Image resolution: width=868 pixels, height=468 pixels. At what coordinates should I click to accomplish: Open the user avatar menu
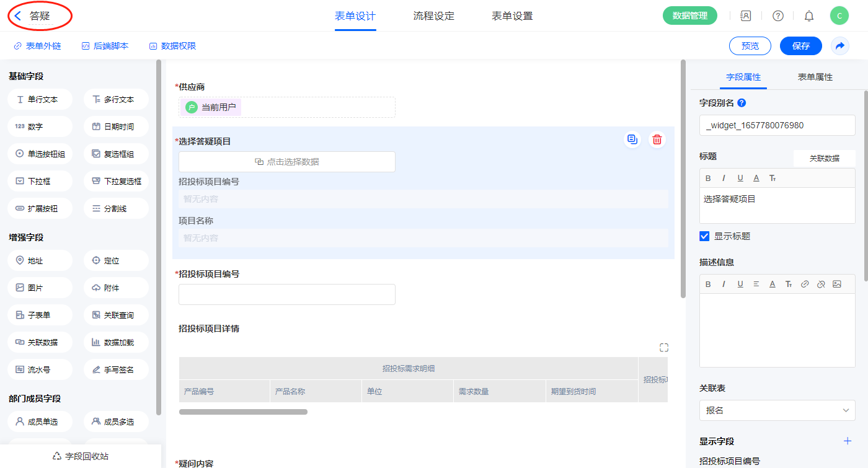(x=839, y=16)
